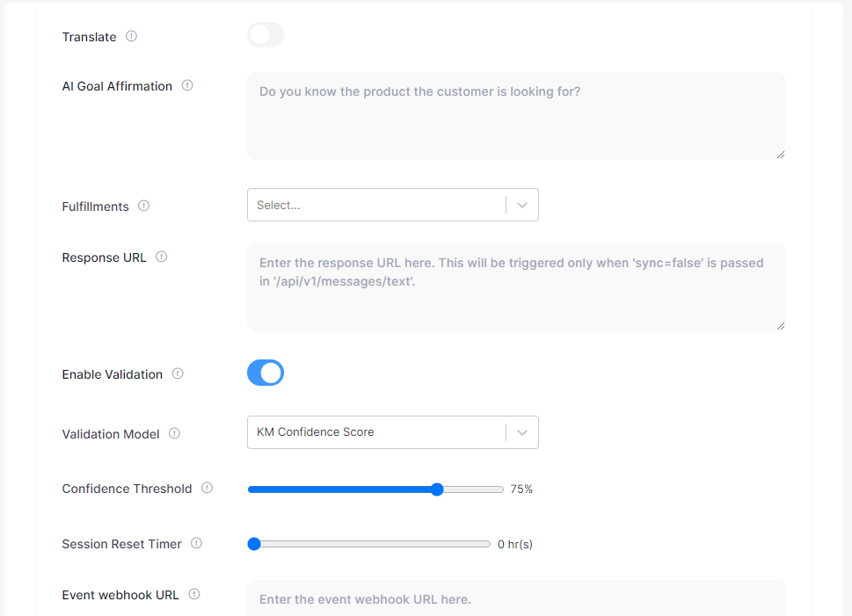Click the Response URL info icon
The width and height of the screenshot is (852, 616).
point(162,257)
